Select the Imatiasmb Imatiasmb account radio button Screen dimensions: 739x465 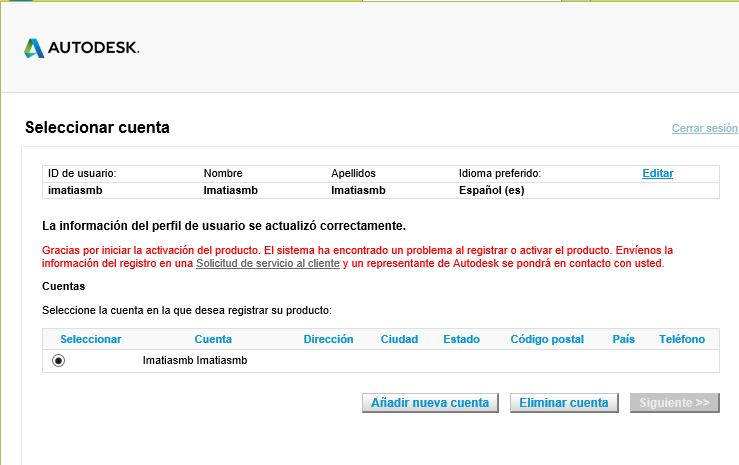click(58, 360)
